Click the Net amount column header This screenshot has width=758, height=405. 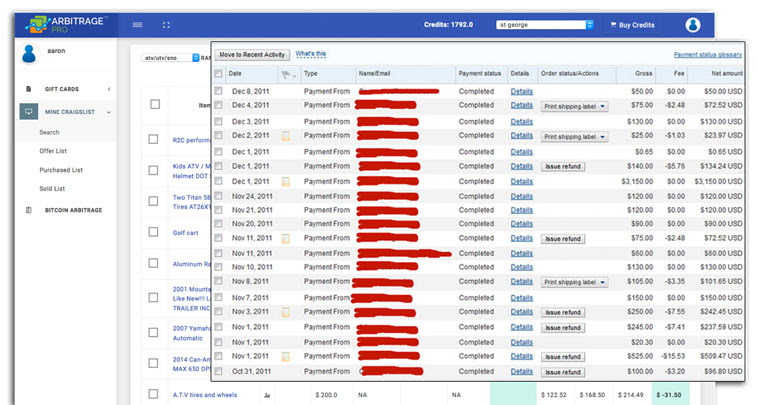pyautogui.click(x=727, y=73)
